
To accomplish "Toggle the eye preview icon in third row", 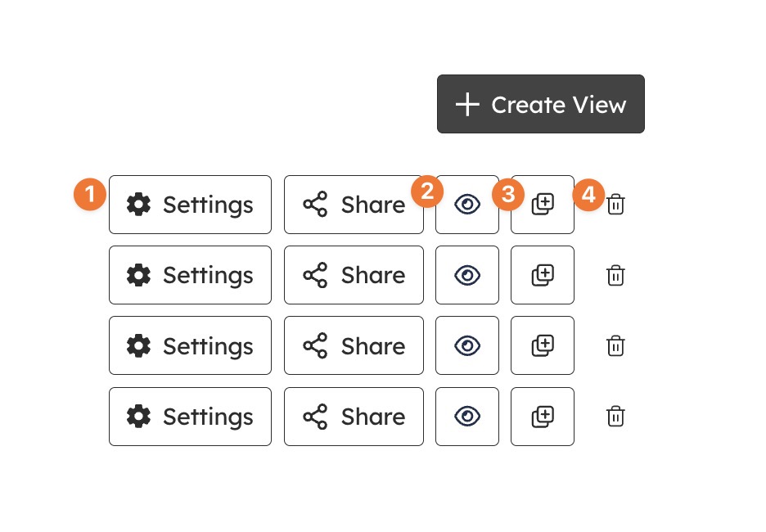I will (x=467, y=346).
